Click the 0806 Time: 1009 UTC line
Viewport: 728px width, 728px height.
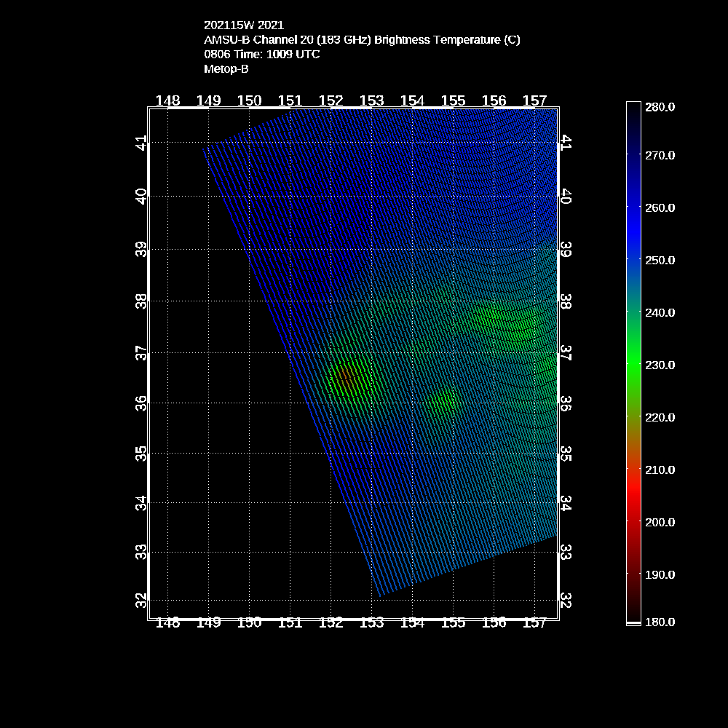261,55
